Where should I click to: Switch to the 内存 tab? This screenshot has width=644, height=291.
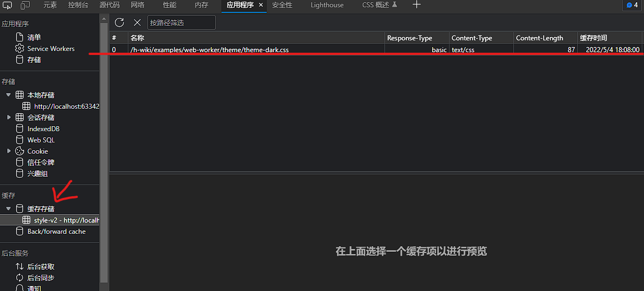(x=202, y=6)
